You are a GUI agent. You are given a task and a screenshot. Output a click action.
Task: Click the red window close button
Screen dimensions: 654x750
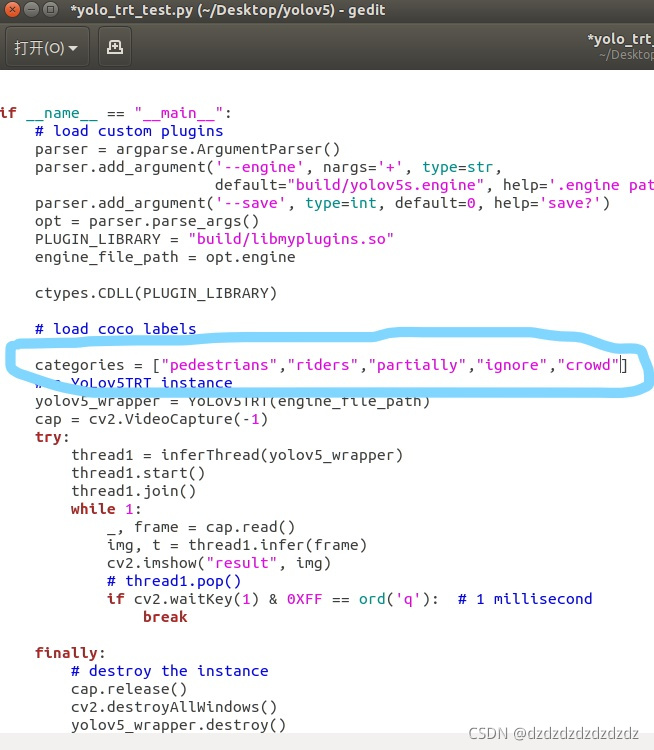pyautogui.click(x=12, y=10)
